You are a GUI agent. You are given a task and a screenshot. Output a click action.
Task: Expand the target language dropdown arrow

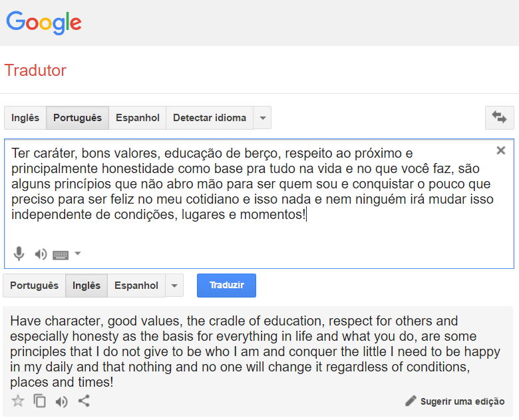point(174,286)
